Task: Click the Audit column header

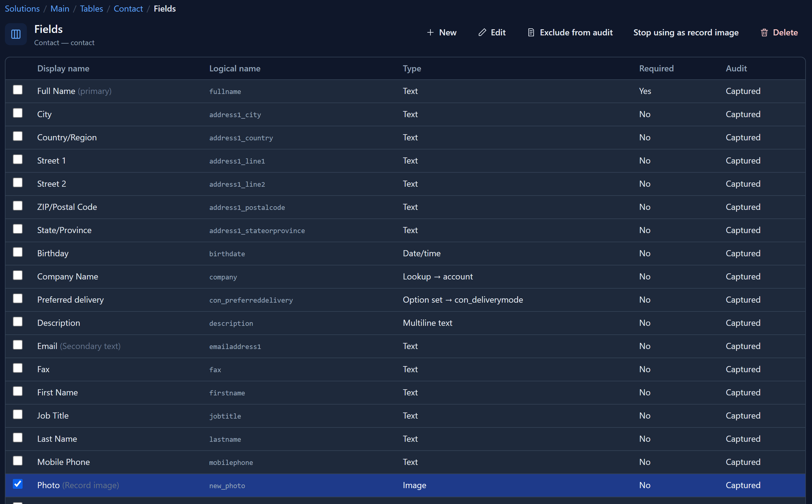Action: [x=736, y=68]
